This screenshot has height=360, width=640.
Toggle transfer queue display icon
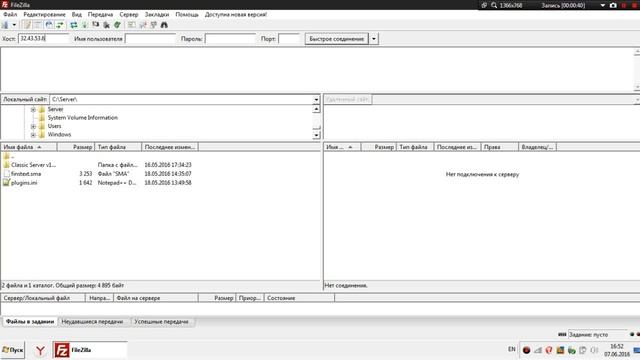[x=60, y=25]
